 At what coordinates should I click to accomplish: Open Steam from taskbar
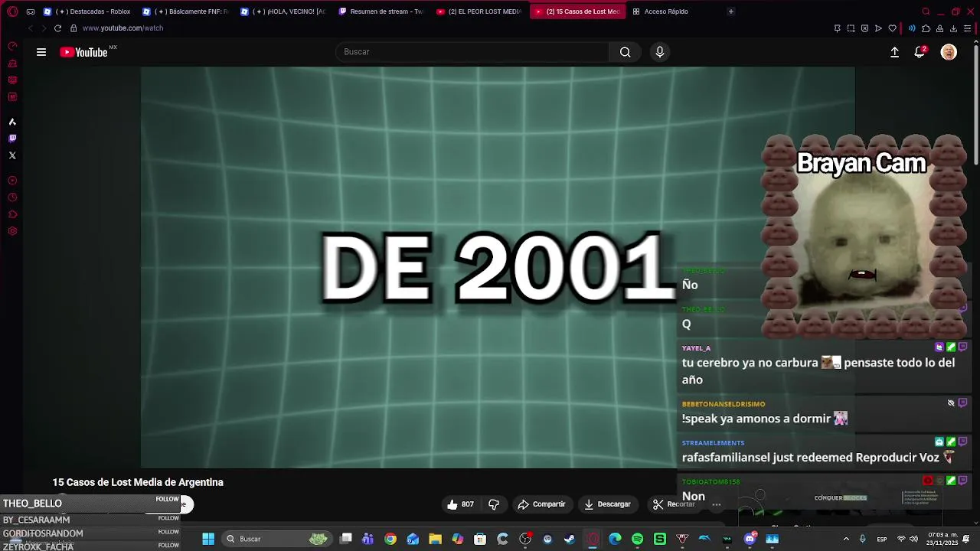[x=570, y=539]
